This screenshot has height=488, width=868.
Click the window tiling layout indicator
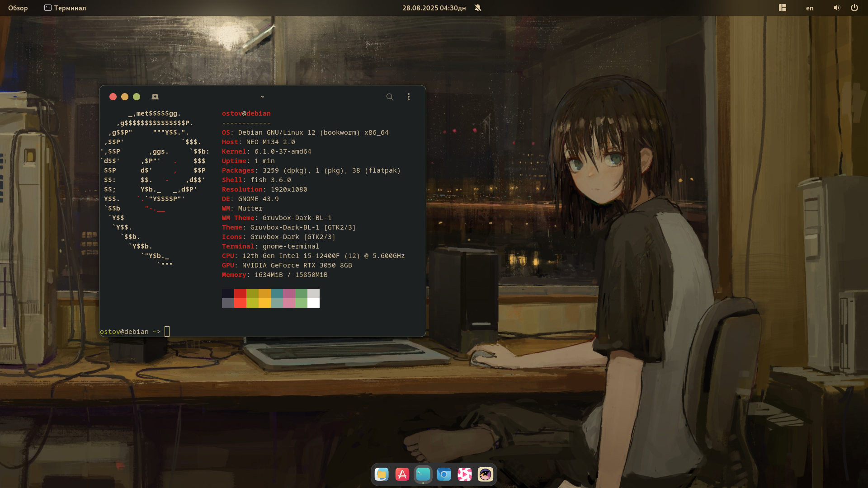tap(783, 8)
